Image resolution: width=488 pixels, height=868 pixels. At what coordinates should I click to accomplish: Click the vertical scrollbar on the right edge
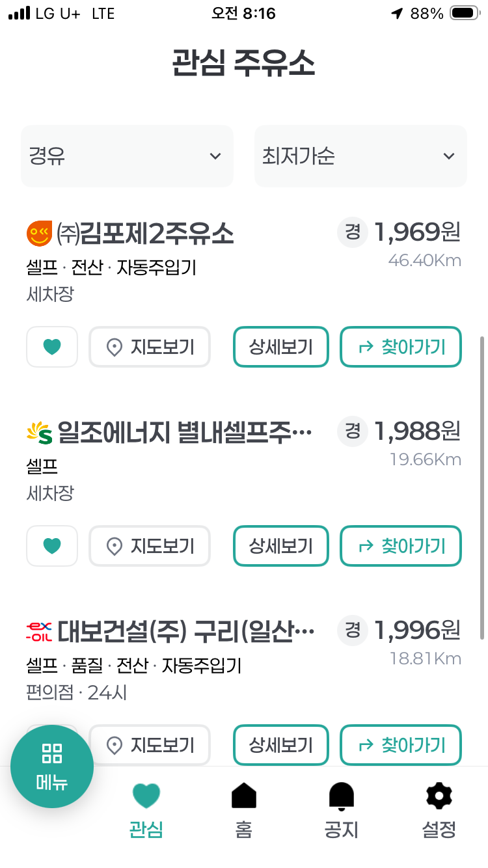(x=482, y=488)
